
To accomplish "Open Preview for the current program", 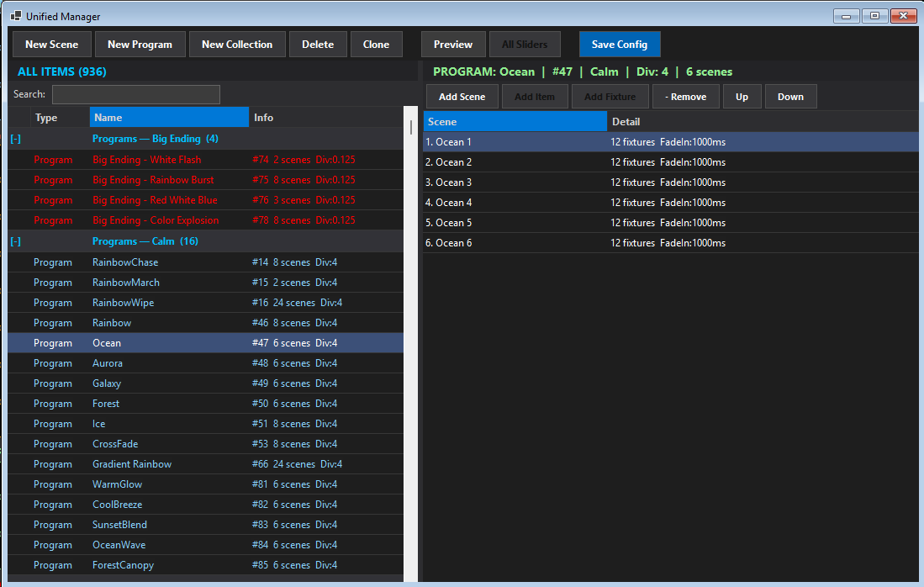I will (453, 45).
